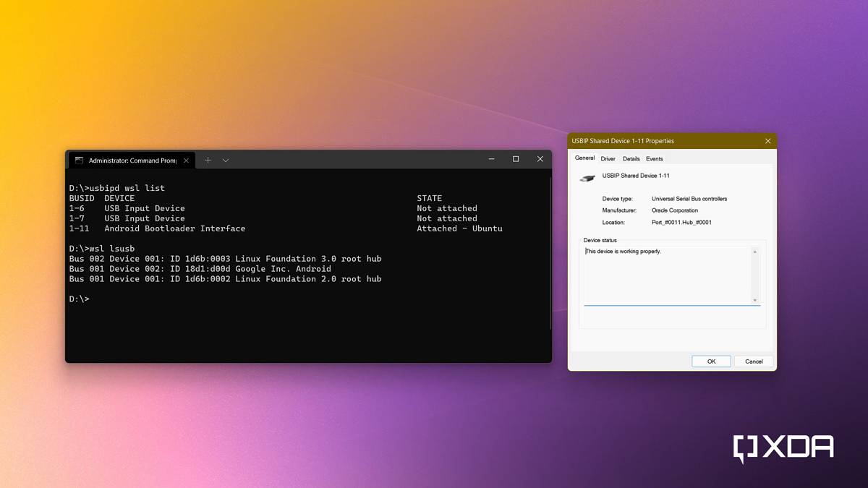The height and width of the screenshot is (488, 868).
Task: Click the 'Oracle Corporation' manufacturer value
Action: (x=675, y=210)
